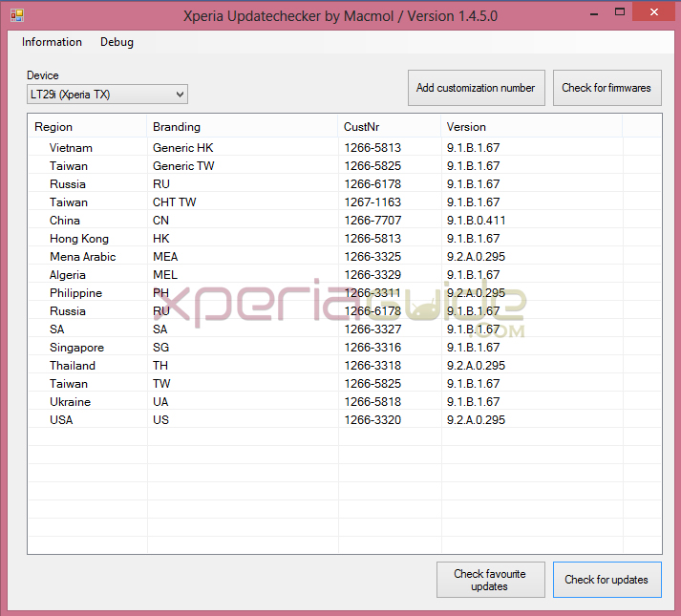Click Add customization number button

[x=476, y=88]
